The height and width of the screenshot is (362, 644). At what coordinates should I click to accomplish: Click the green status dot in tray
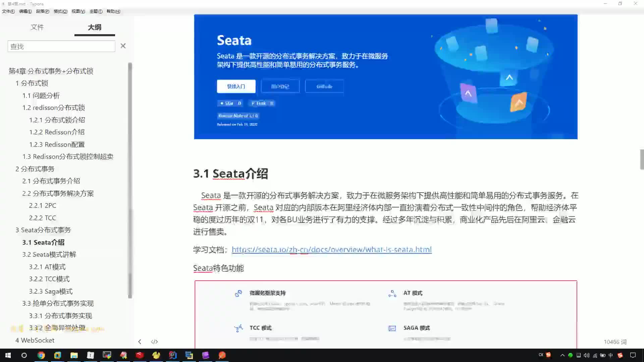[570, 355]
